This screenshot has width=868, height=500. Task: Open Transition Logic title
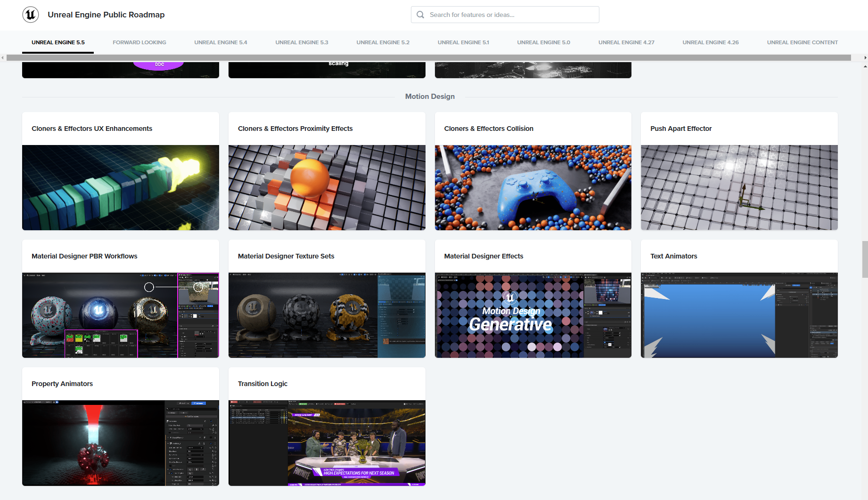(262, 384)
